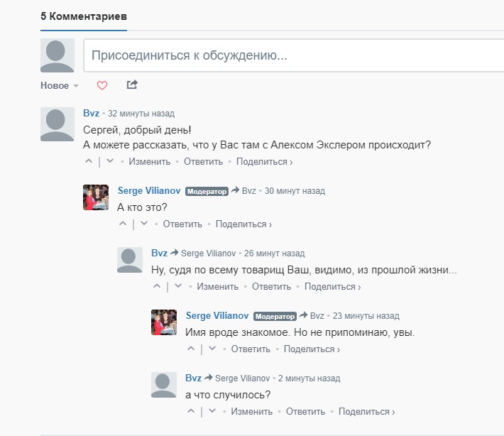
Task: Upvote Serge Vilianov's "А кто это?" comment
Action: (x=123, y=224)
